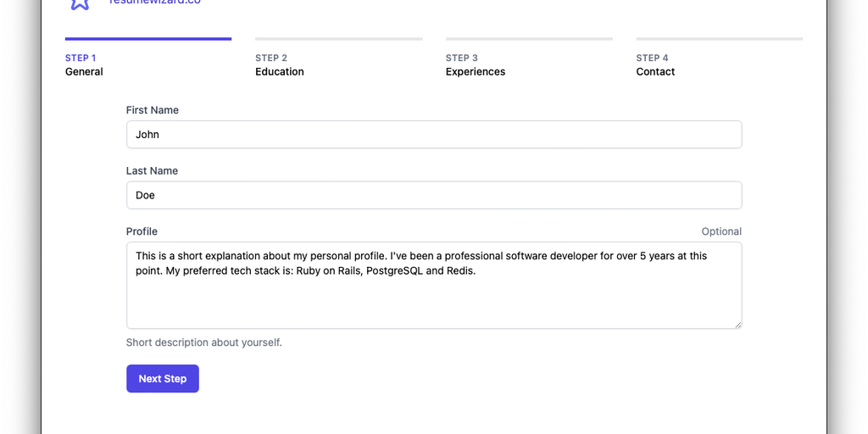Click the Last Name label

[x=152, y=170]
